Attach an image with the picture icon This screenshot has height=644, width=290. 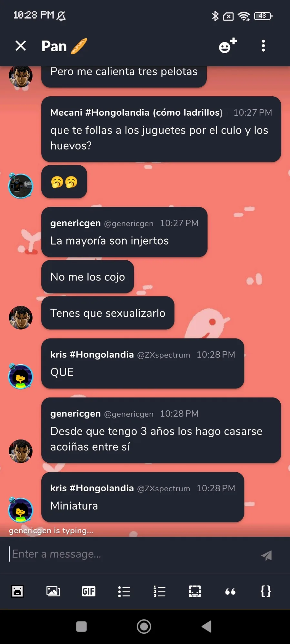tap(53, 591)
